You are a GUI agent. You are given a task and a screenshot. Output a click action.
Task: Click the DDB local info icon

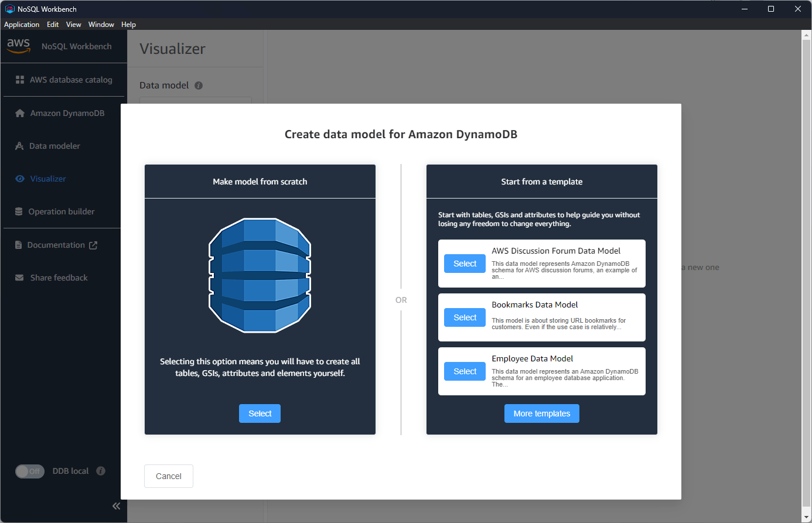click(101, 471)
